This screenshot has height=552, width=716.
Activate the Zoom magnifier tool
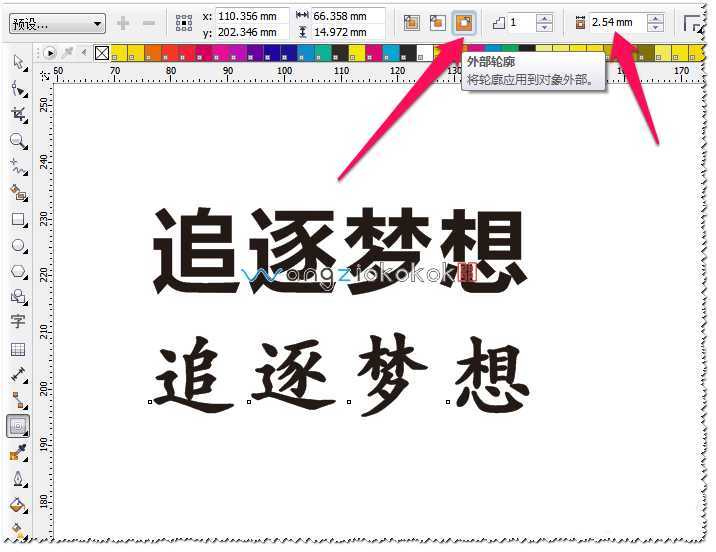click(18, 141)
